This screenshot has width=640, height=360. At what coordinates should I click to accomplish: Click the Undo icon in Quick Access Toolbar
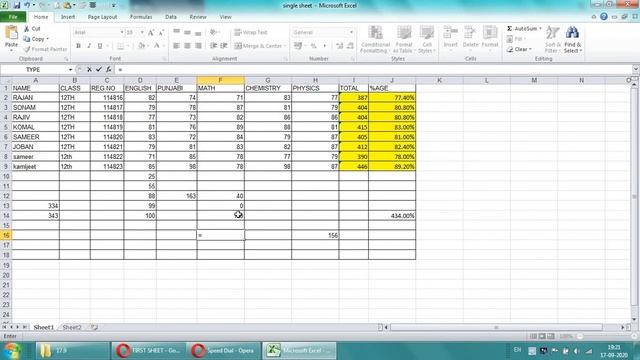click(x=27, y=5)
